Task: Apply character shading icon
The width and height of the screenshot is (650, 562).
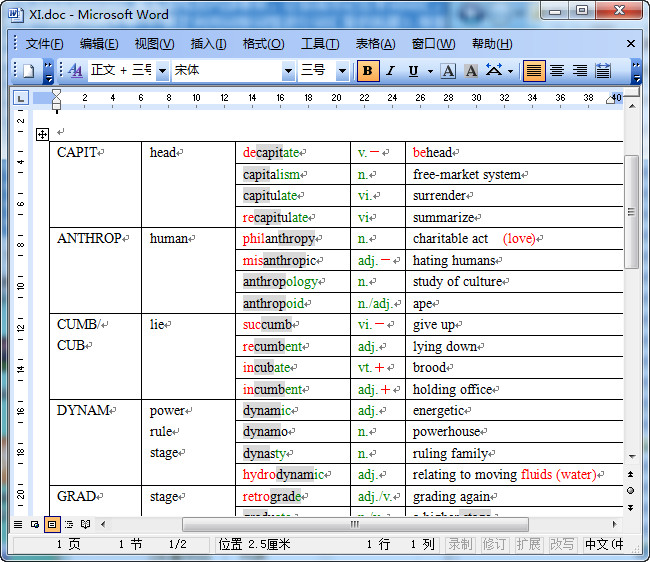Action: pos(471,71)
